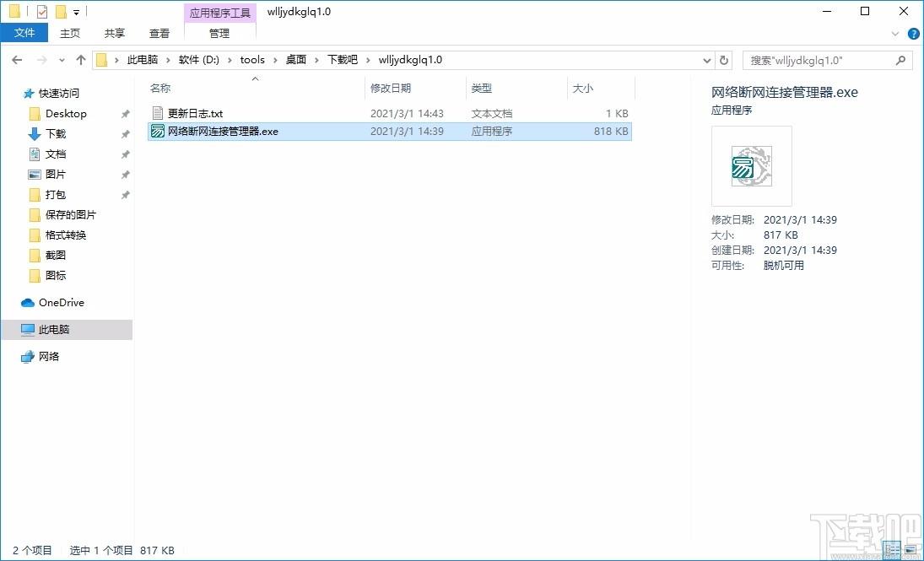The height and width of the screenshot is (561, 924).
Task: Open Help with the question mark icon
Action: pos(913,34)
